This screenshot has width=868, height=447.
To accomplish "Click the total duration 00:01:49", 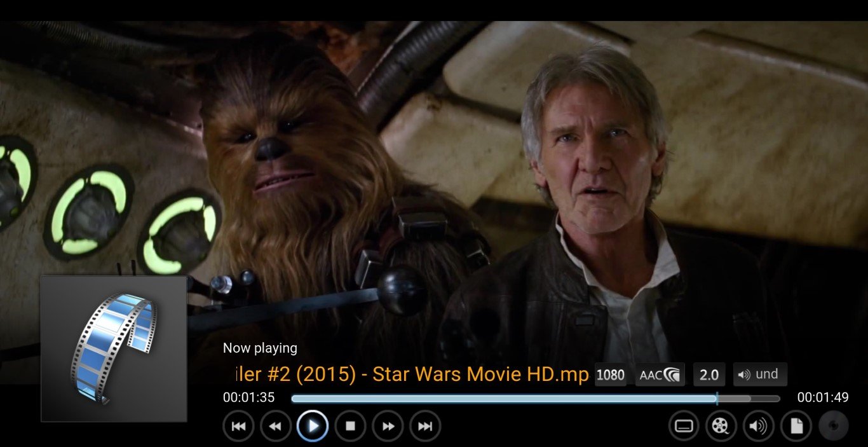I will pos(823,397).
